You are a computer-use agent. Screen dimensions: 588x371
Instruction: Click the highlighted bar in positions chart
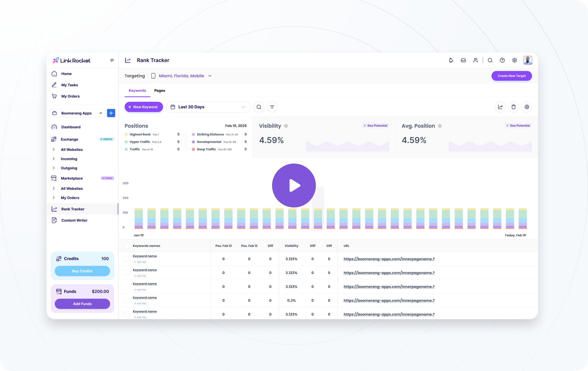(x=318, y=218)
